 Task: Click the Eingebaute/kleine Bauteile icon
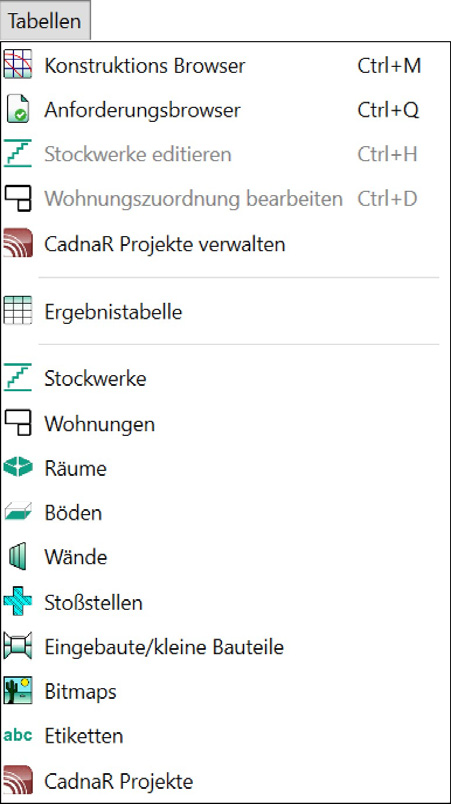(x=17, y=646)
